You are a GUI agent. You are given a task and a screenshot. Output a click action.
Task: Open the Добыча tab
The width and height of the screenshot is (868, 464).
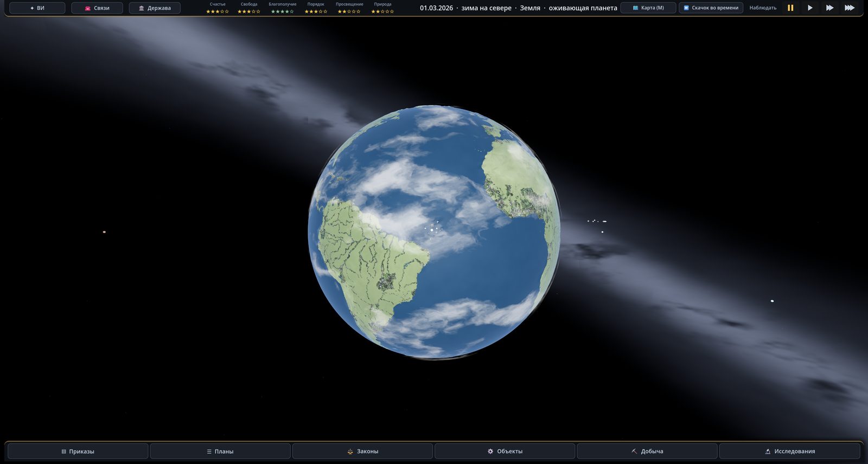(647, 451)
